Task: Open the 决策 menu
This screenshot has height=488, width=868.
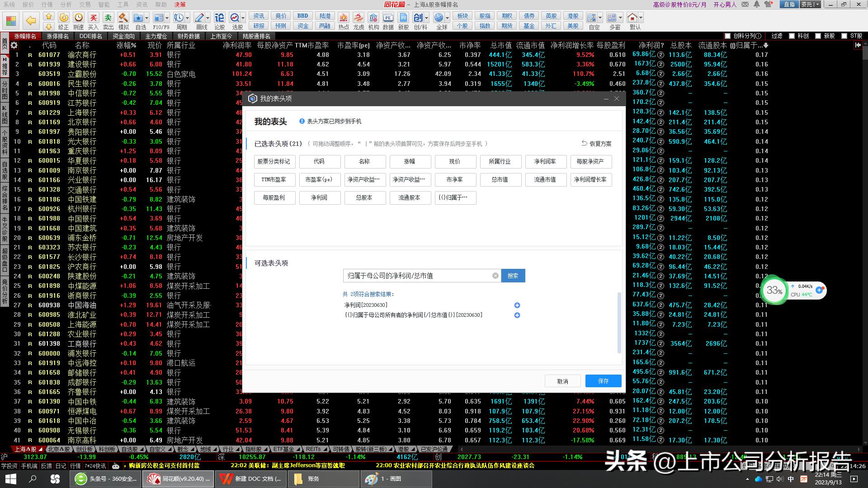Action: tap(180, 5)
